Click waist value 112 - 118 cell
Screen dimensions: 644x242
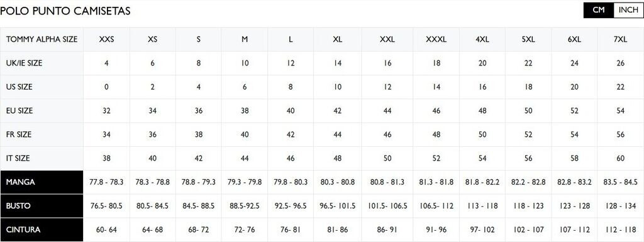pos(621,229)
